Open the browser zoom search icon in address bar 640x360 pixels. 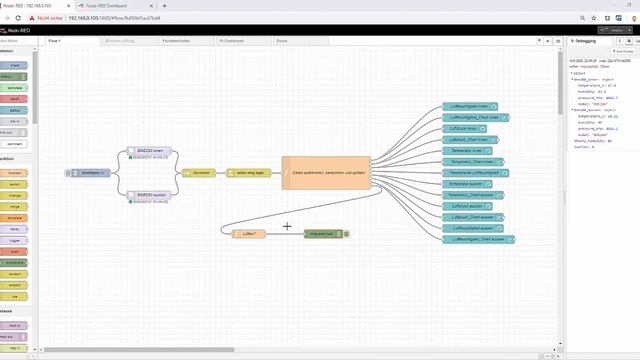pyautogui.click(x=582, y=18)
